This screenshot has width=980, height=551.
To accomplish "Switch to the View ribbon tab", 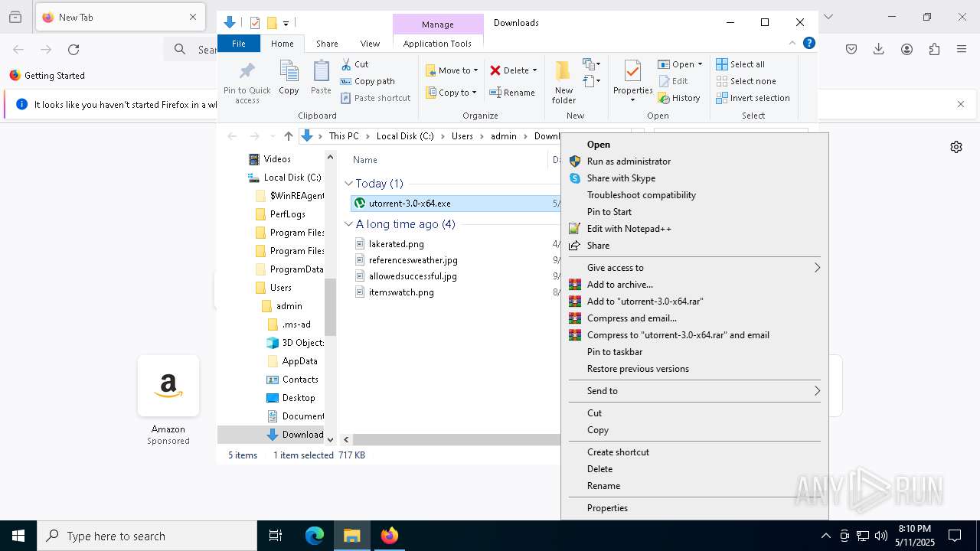I will click(x=370, y=44).
